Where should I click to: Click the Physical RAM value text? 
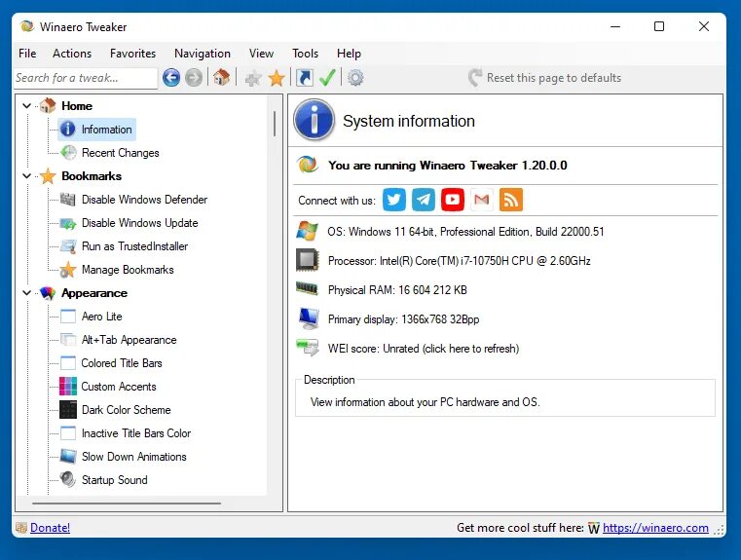click(x=397, y=289)
